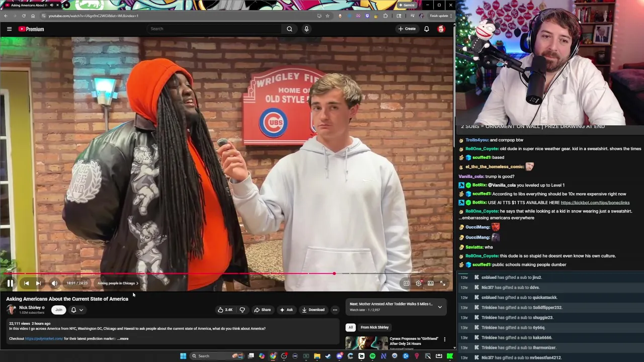
Task: Skip to the next video
Action: [x=38, y=283]
